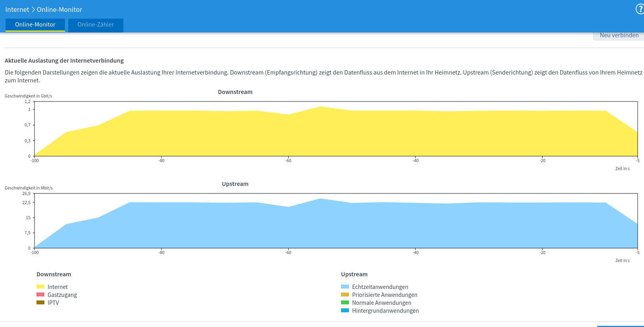Click the IPTV legend label
Image resolution: width=644 pixels, height=327 pixels.
(53, 303)
